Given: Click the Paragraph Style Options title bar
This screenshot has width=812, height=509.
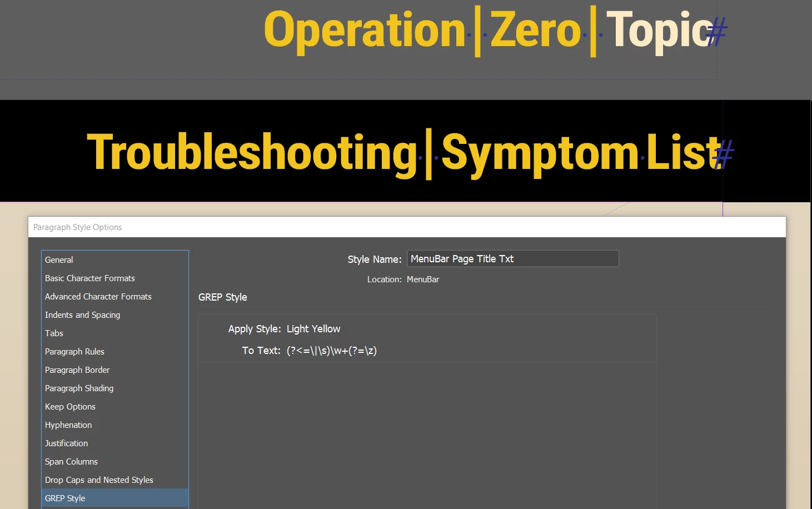Looking at the screenshot, I should coord(407,227).
